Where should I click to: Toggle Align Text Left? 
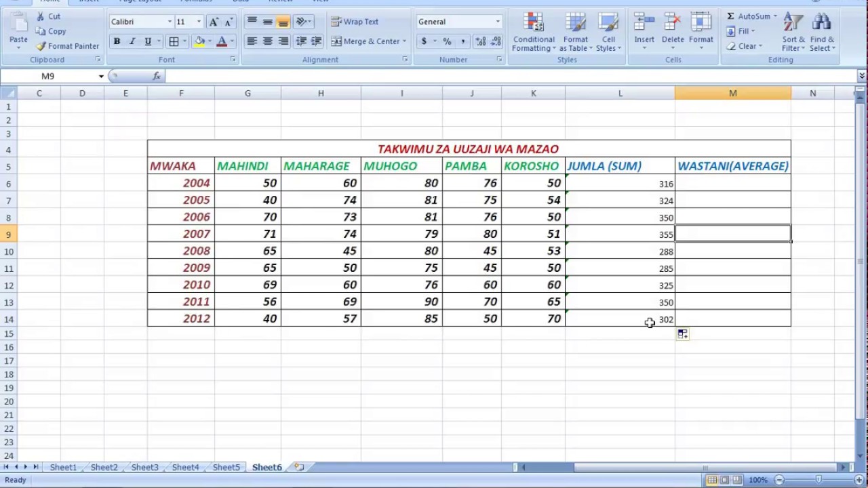[252, 41]
